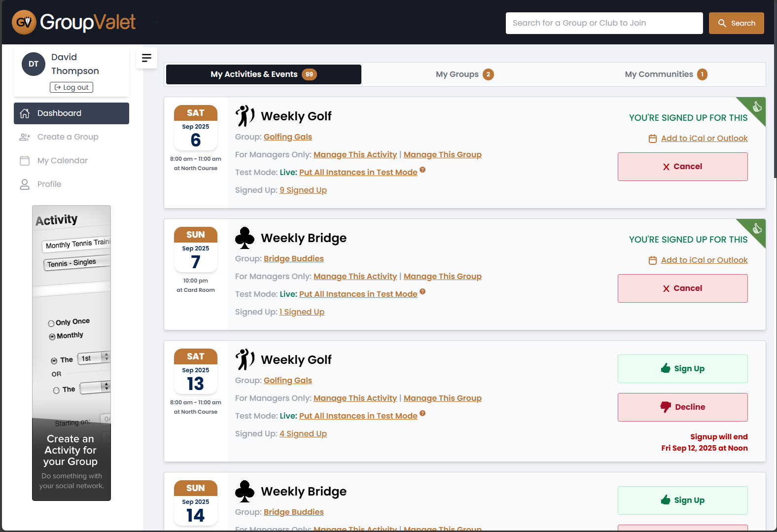Click the club icon for Sep 14 Weekly Bridge
The height and width of the screenshot is (532, 777).
(245, 491)
